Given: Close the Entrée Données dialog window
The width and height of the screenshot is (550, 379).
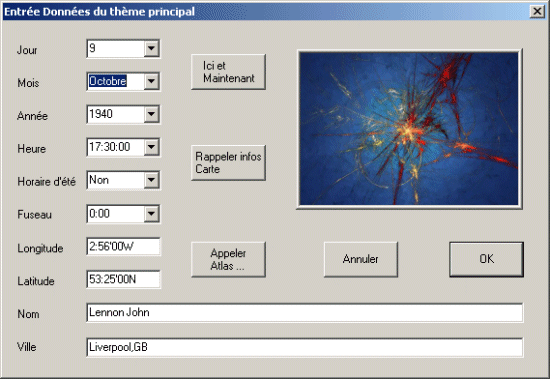Looking at the screenshot, I should tap(537, 12).
